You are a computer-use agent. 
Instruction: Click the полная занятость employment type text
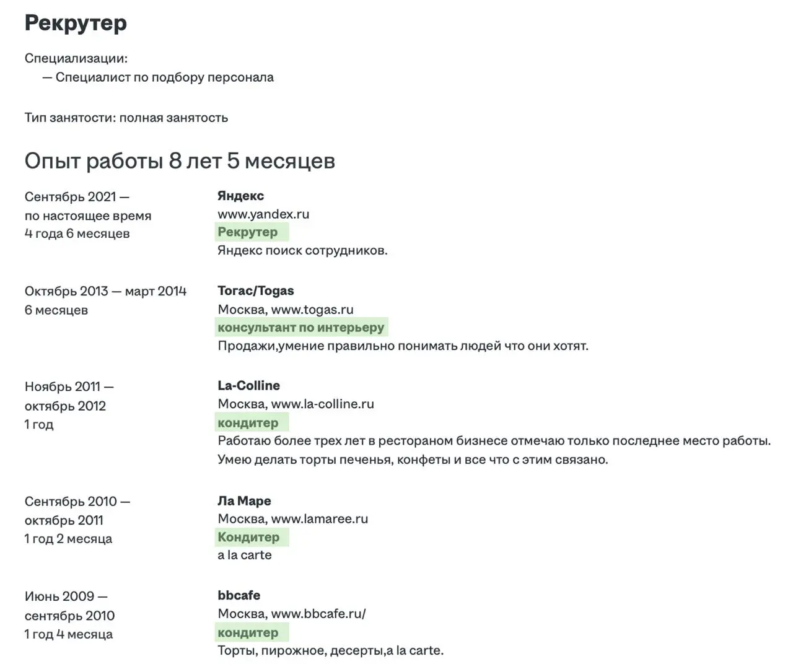[174, 117]
